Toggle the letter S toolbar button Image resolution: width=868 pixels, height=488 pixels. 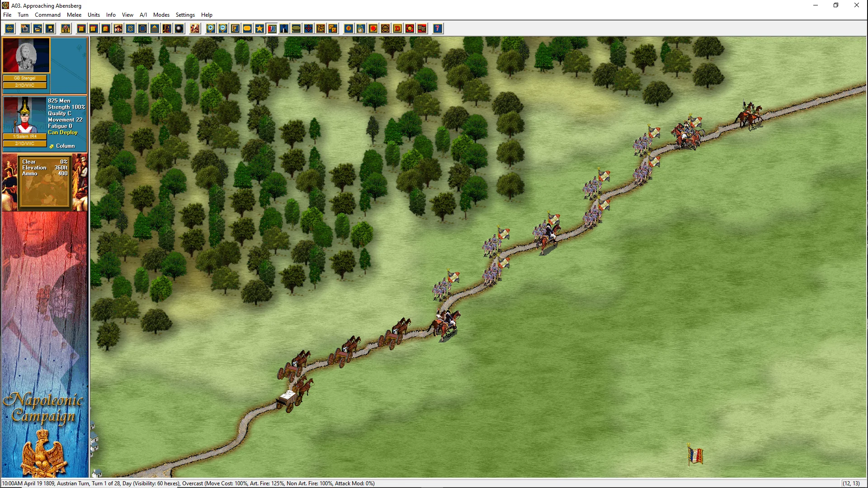pyautogui.click(x=130, y=28)
